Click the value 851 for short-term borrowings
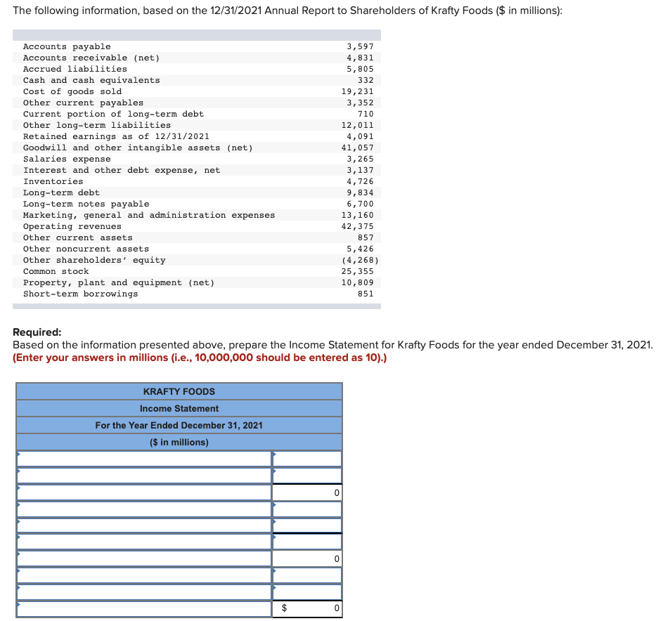The image size is (672, 621). coord(366,294)
